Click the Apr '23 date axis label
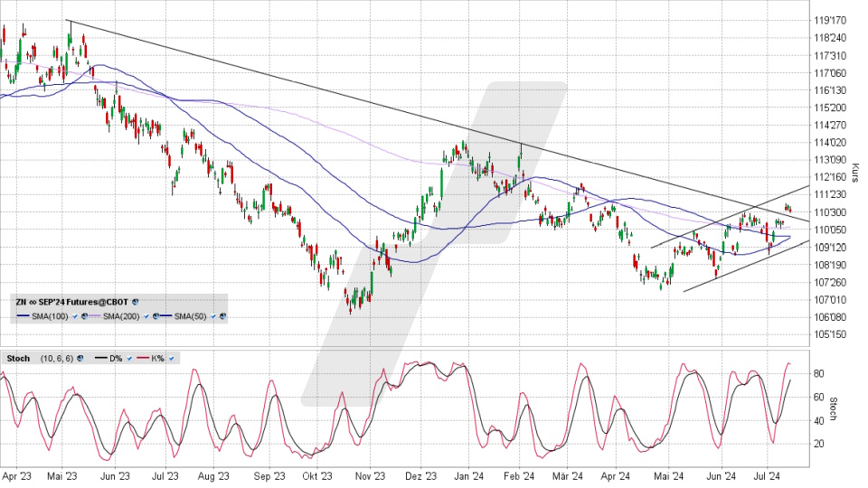The width and height of the screenshot is (868, 488). point(16,476)
